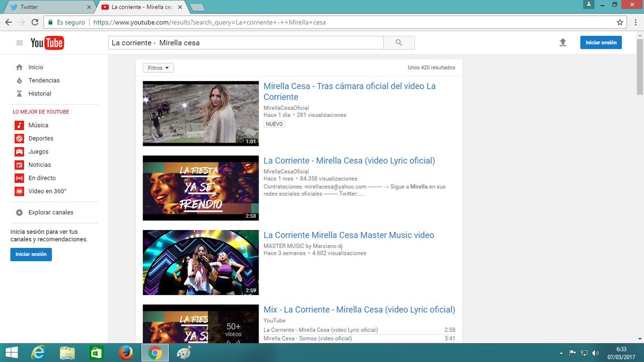Show hidden tray icons arrow

(561, 353)
